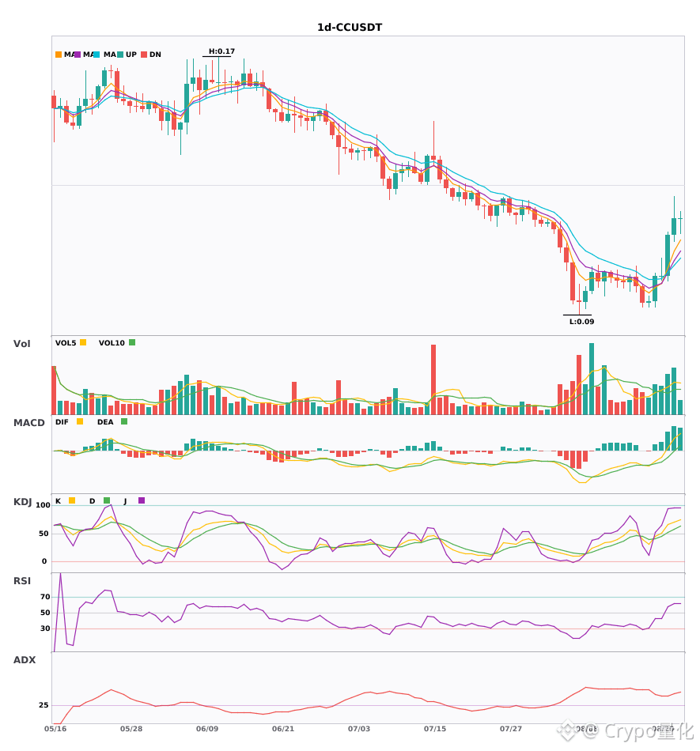Click the yellow K line swatch
Screen dimensions: 700x751
[72, 500]
